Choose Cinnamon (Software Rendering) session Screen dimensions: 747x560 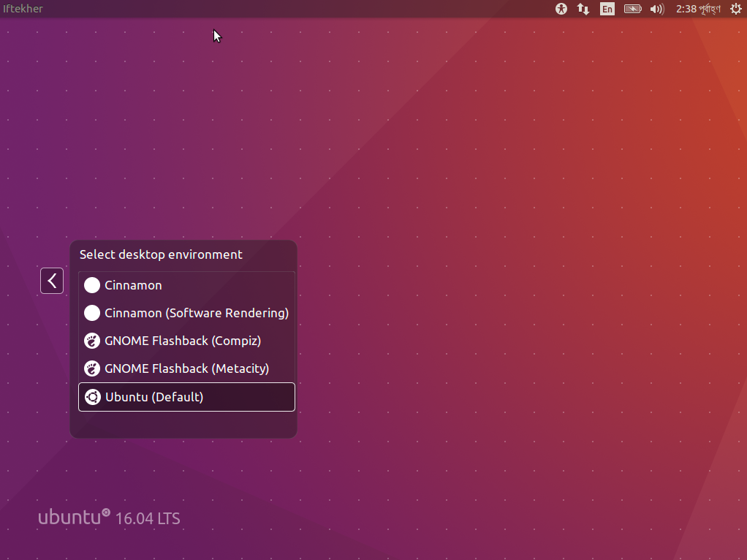[187, 313]
